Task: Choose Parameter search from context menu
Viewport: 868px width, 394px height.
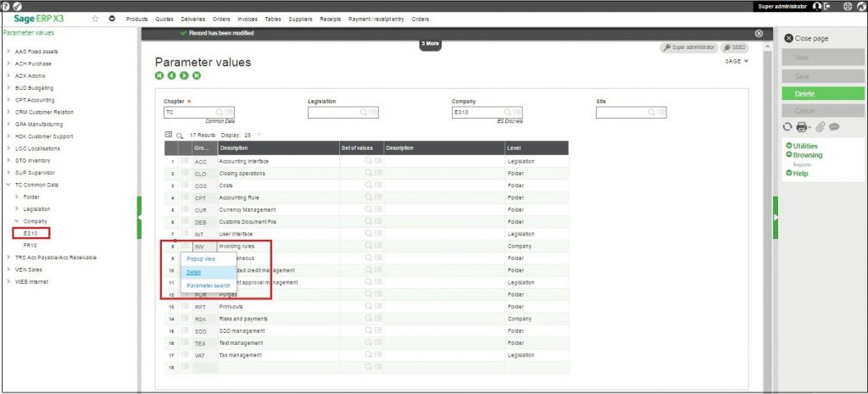Action: click(209, 286)
